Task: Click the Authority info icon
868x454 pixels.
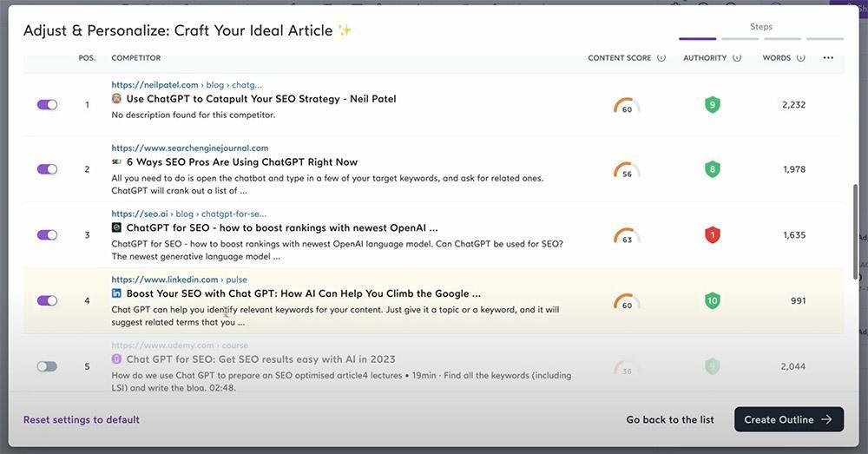Action: point(737,57)
